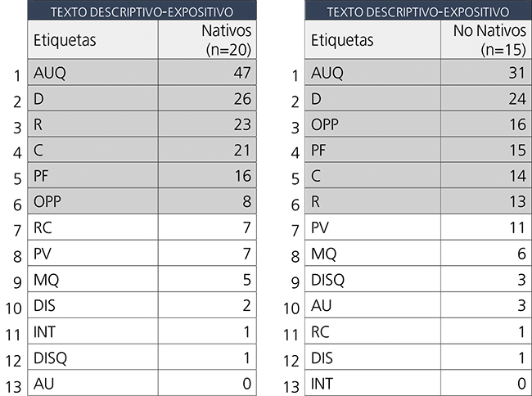Viewport: 532px width, 396px height.
Task: Select the OPP label in Nativos table
Action: click(x=48, y=202)
